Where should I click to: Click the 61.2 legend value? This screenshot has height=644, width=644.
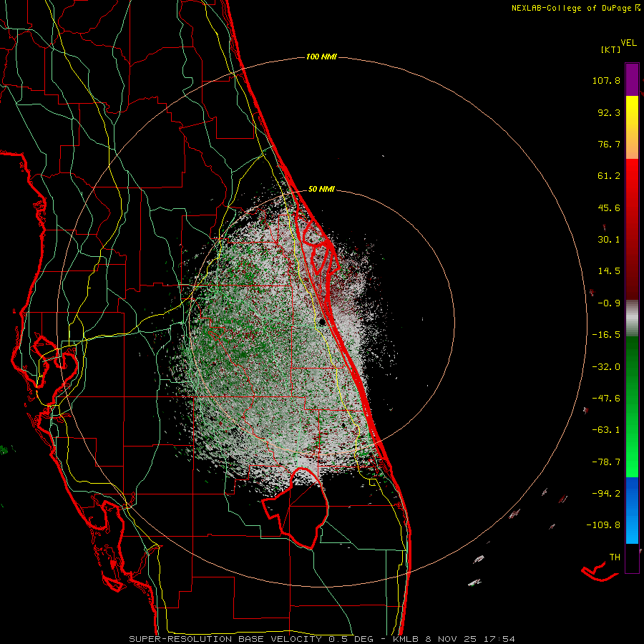[609, 176]
